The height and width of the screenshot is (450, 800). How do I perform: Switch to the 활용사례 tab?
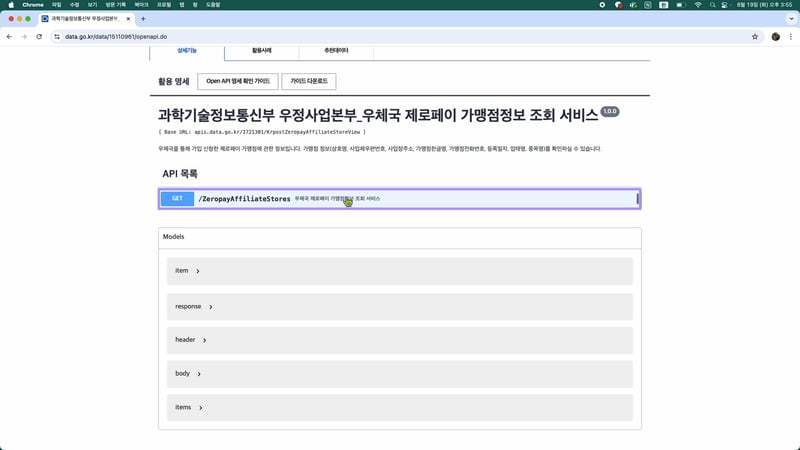pos(262,51)
